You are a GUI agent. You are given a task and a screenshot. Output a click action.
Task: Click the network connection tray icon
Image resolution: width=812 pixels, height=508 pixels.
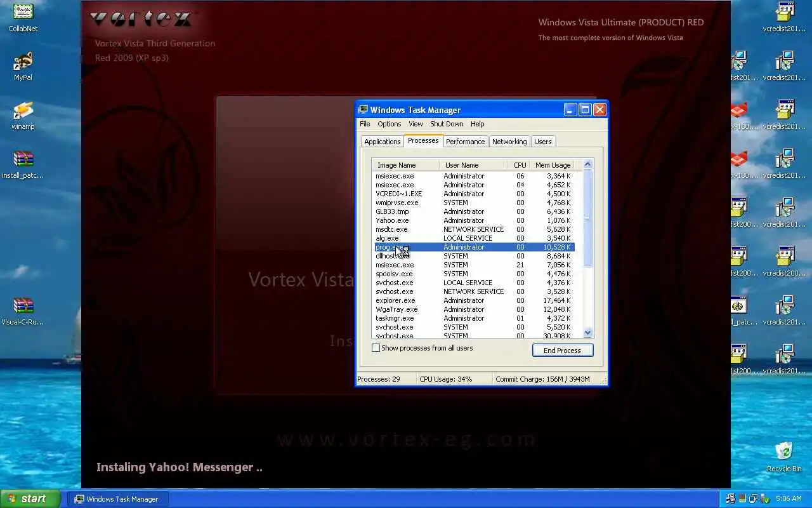[x=753, y=498]
